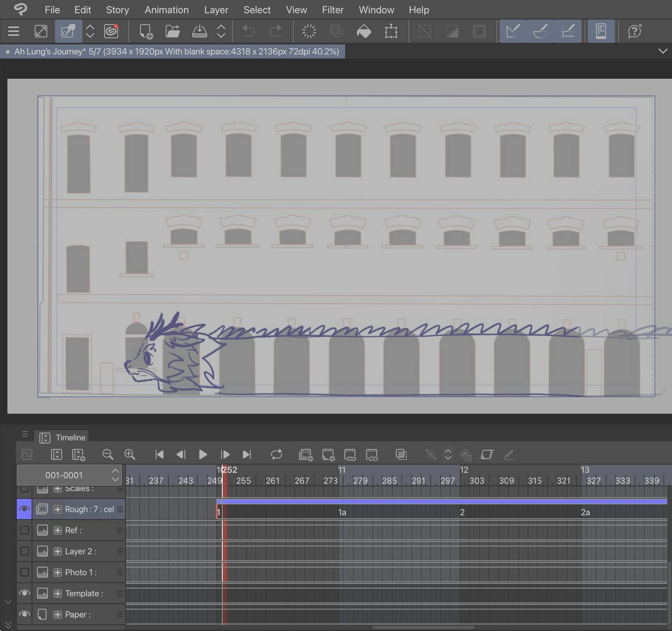Click the Fill paint bucket icon
672x631 pixels.
(x=364, y=31)
